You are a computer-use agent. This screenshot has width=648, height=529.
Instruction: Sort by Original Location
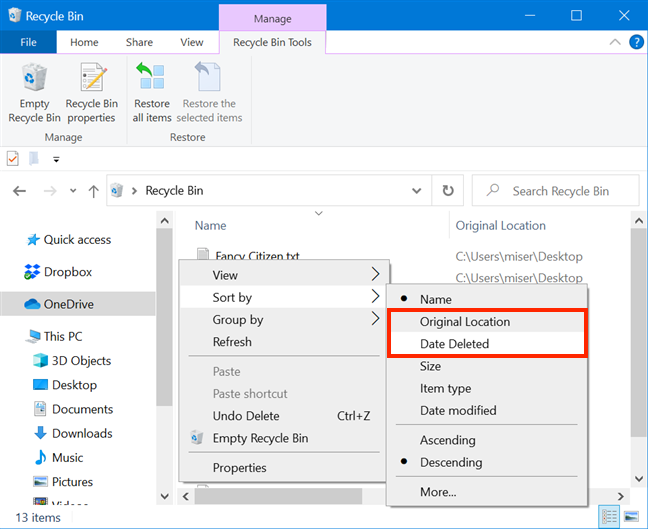487,322
